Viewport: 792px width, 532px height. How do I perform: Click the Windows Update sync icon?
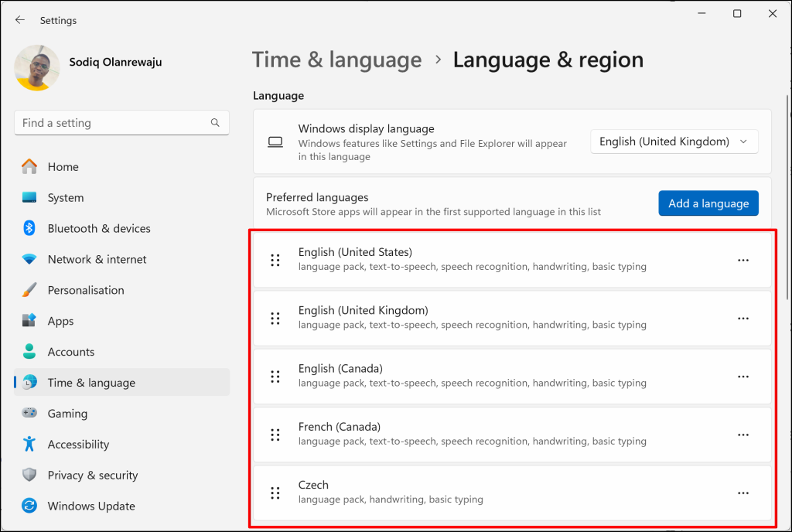coord(29,505)
